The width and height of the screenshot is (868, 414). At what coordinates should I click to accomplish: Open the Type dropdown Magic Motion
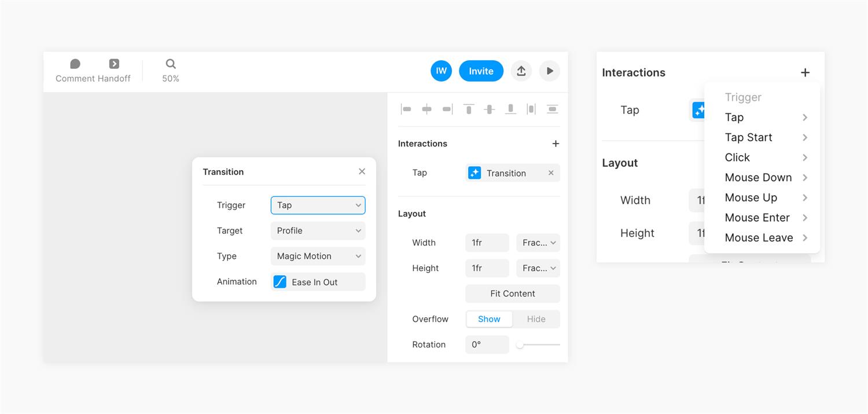point(318,256)
